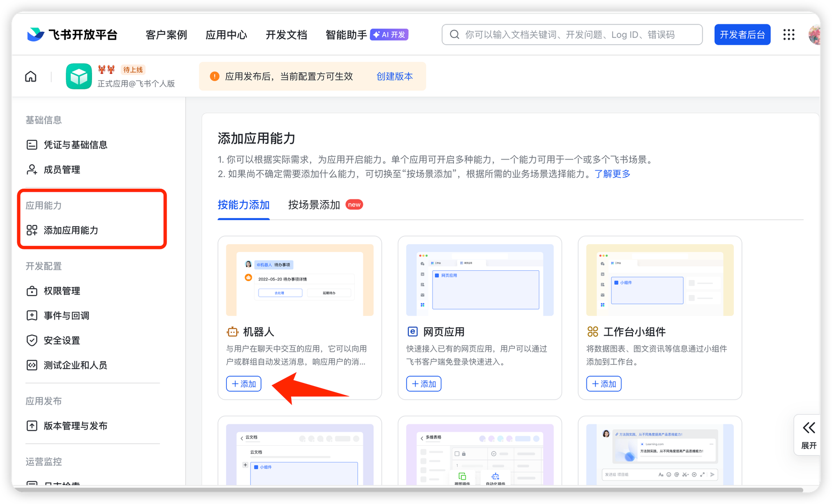Select 添加应用能力 in sidebar
This screenshot has width=832, height=504.
tap(71, 230)
